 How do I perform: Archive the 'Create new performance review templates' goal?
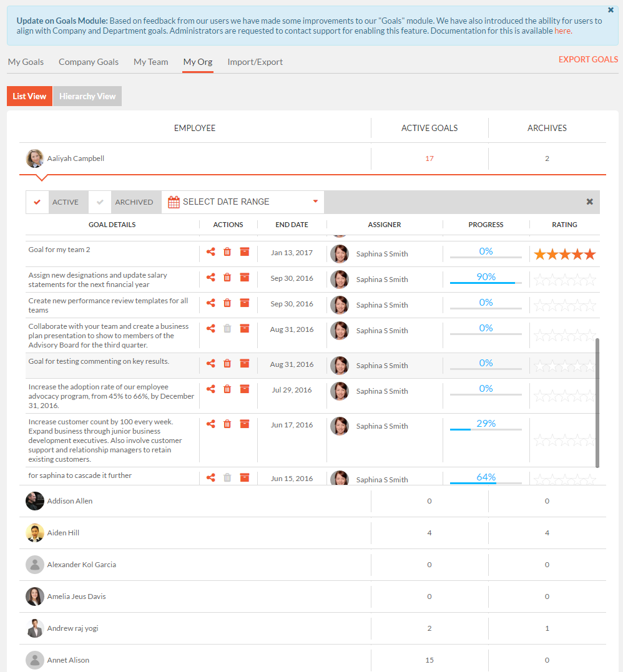click(245, 303)
